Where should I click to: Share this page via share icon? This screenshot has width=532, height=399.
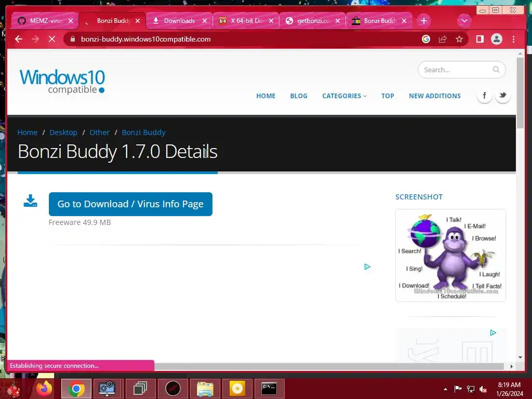(443, 39)
